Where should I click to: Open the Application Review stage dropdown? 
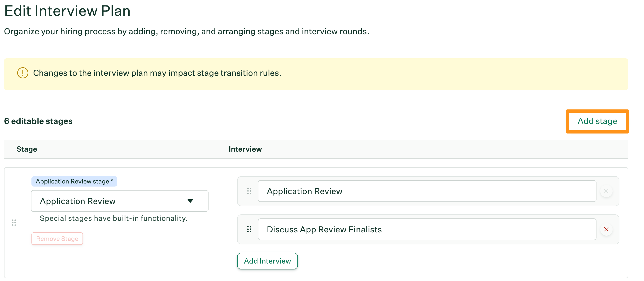point(119,201)
